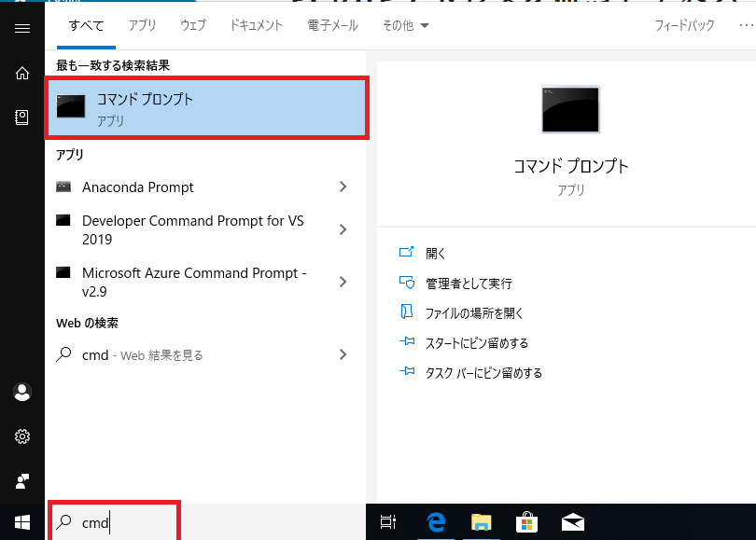
Task: Click the large Command Prompt preview icon
Action: tap(571, 109)
